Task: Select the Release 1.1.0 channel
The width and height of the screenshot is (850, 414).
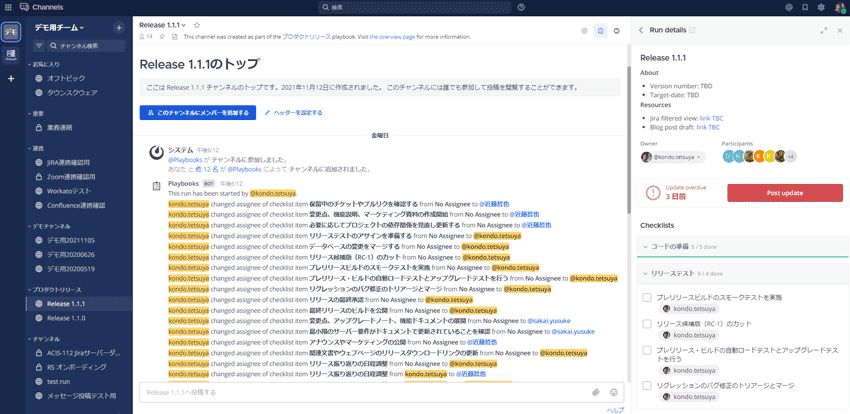Action: pyautogui.click(x=66, y=318)
